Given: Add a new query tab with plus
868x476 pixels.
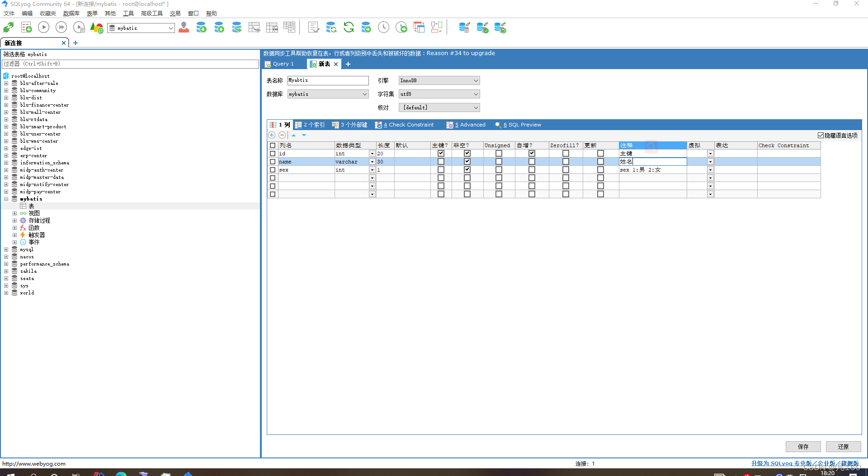Looking at the screenshot, I should [348, 64].
